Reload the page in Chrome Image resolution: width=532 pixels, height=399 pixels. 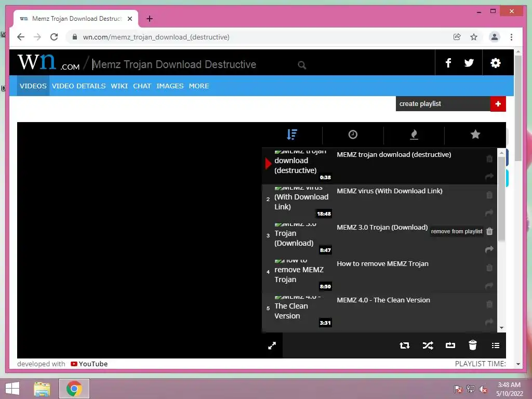click(x=54, y=37)
